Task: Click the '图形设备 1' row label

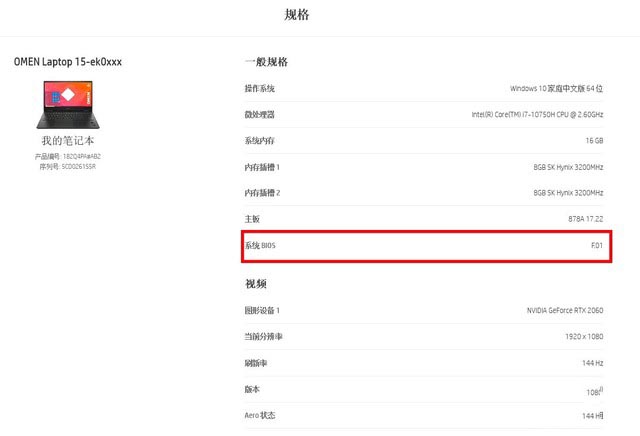Action: click(262, 311)
